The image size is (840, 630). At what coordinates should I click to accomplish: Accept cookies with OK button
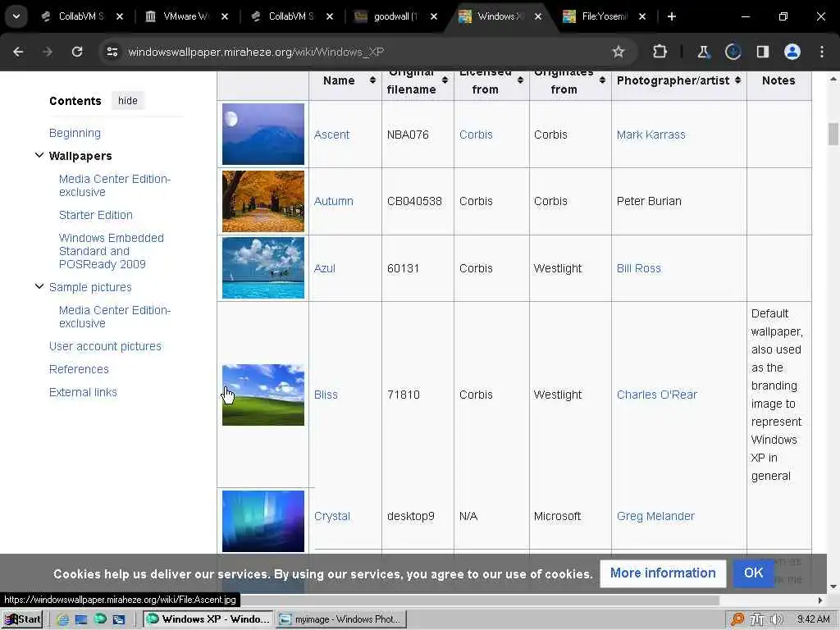coord(753,573)
